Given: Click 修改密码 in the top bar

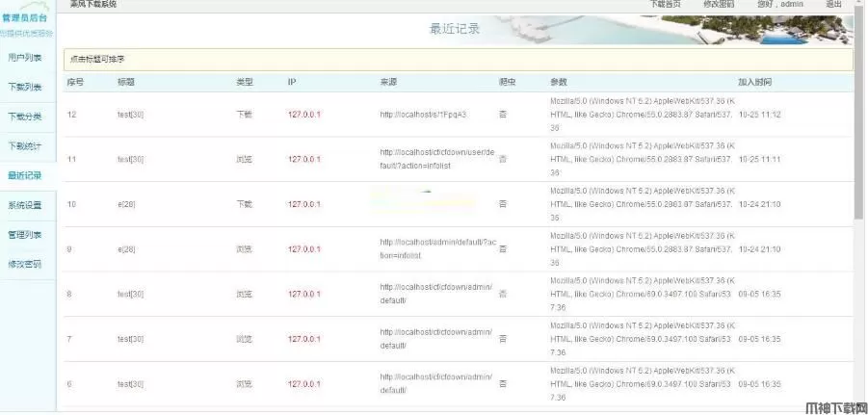Looking at the screenshot, I should pyautogui.click(x=718, y=5).
